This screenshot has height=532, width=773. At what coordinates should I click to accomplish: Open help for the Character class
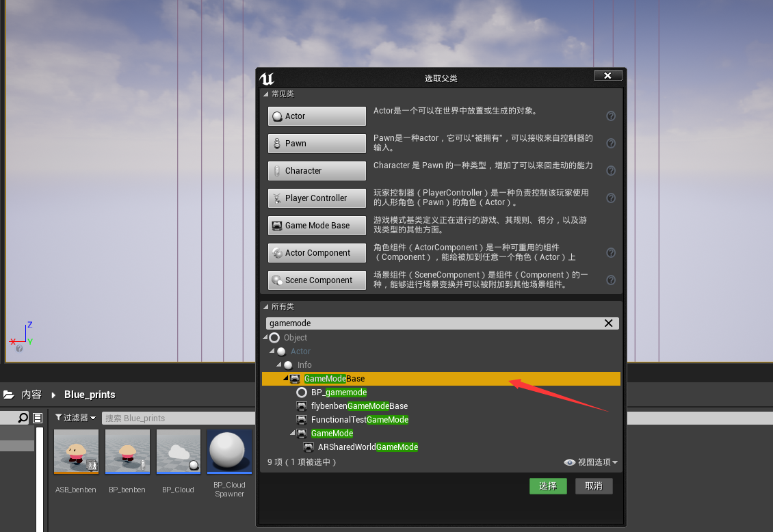click(611, 170)
